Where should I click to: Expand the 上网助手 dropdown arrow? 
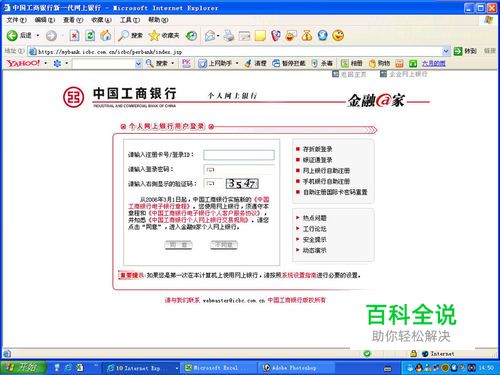click(x=237, y=63)
